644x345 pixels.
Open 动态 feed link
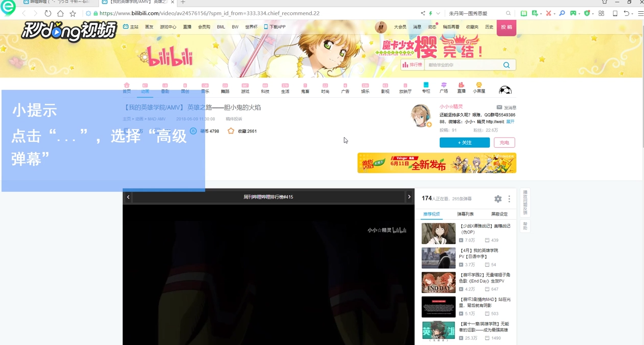point(432,26)
